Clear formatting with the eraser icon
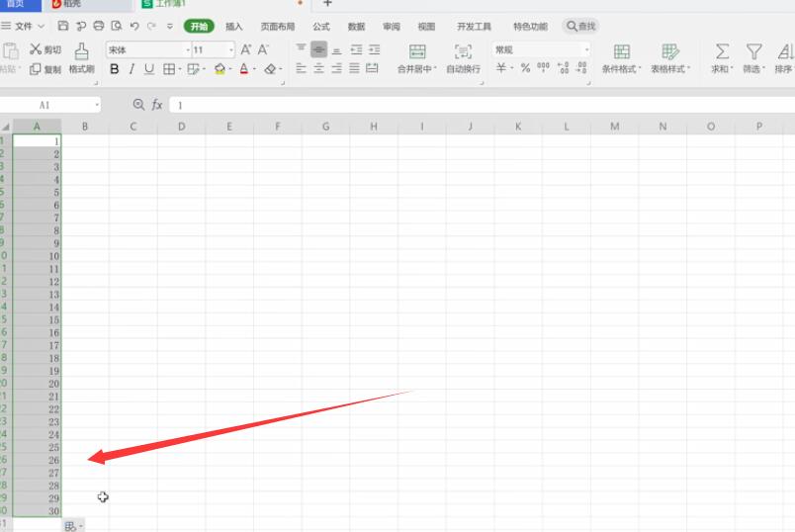This screenshot has height=532, width=795. pos(270,69)
